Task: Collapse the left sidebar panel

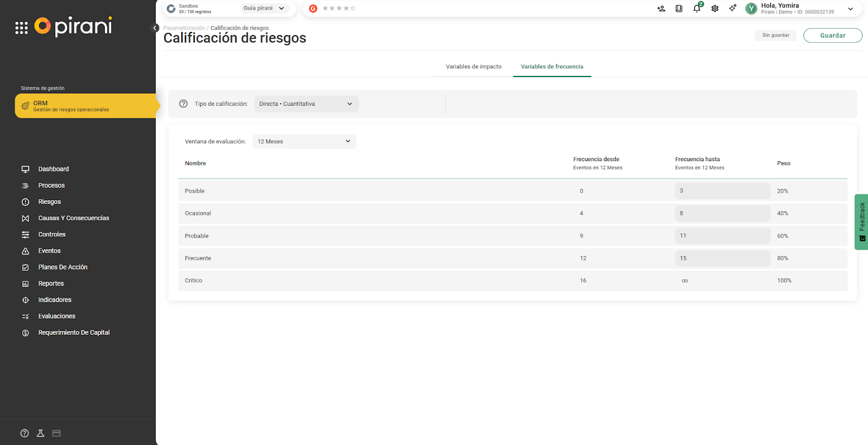Action: point(155,28)
